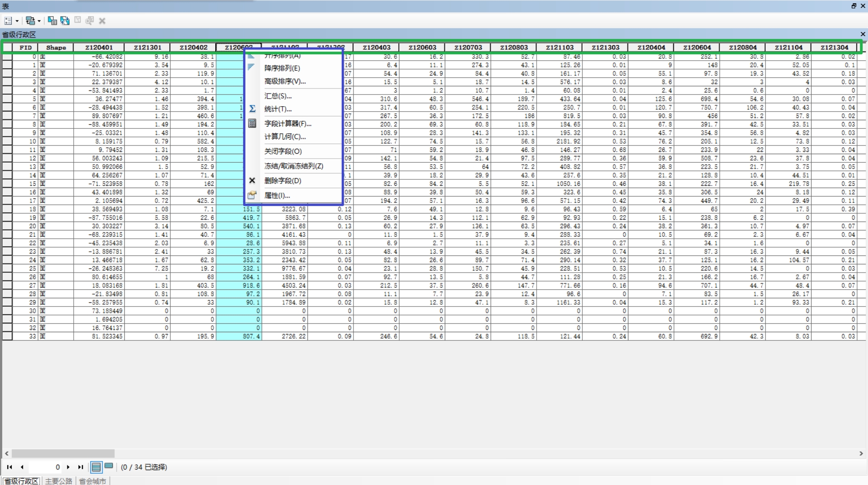
Task: Select the Z121301 column header
Action: click(x=147, y=47)
